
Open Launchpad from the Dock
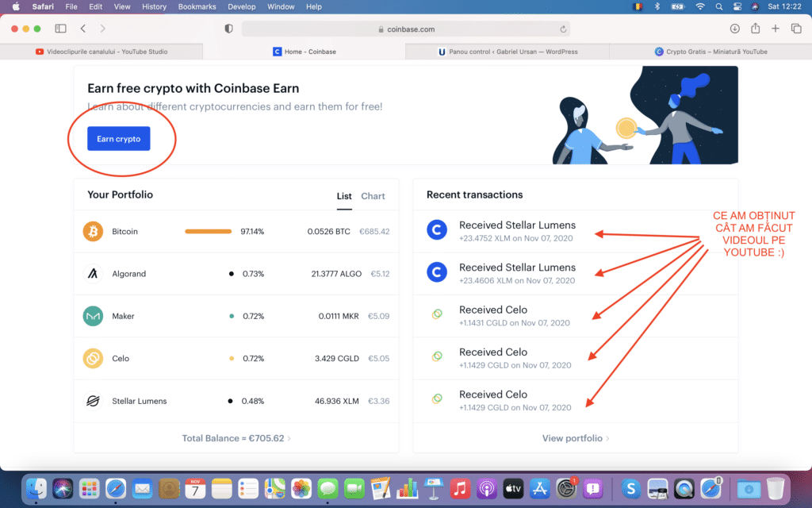point(89,488)
